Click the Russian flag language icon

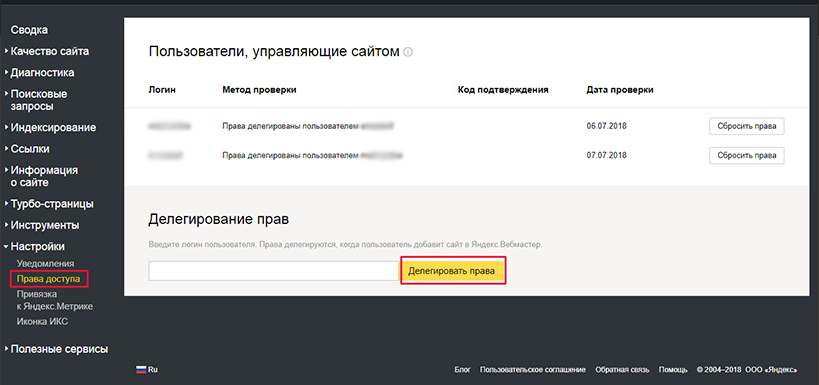click(141, 369)
